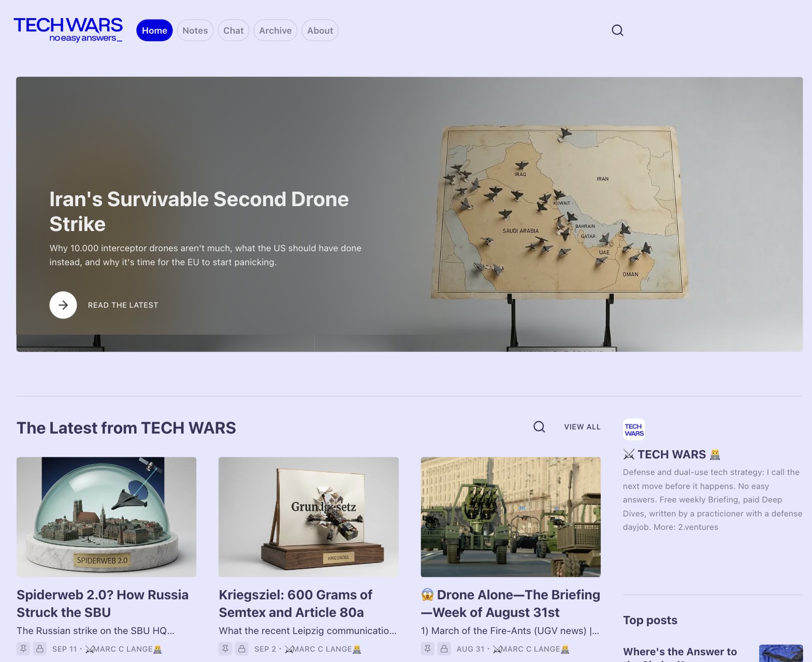Viewport: 812px width, 662px height.
Task: Click the excerpt 'The Russian strike on the SBU HQ...'
Action: click(95, 630)
